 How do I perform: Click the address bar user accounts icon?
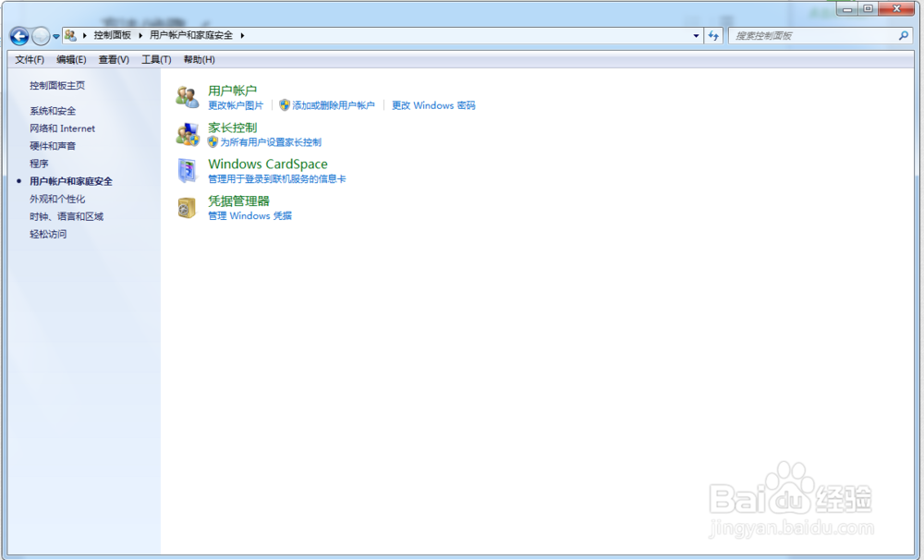pos(70,35)
